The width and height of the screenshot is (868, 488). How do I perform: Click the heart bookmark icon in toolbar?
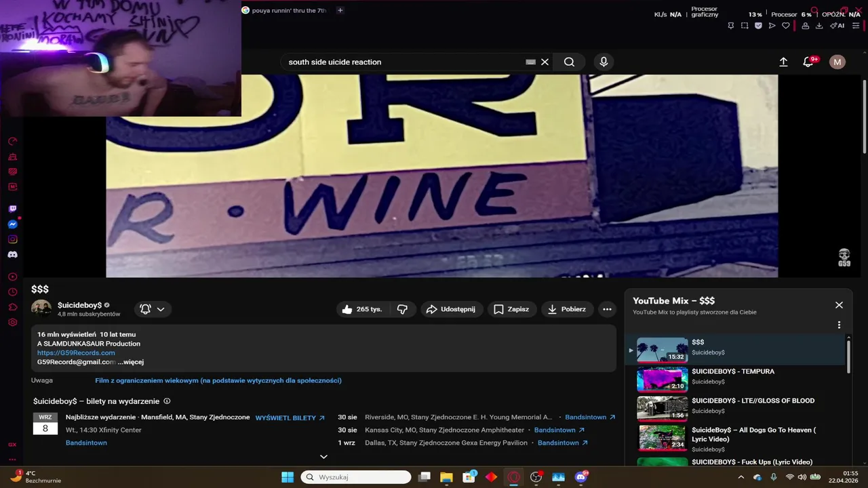pos(786,26)
